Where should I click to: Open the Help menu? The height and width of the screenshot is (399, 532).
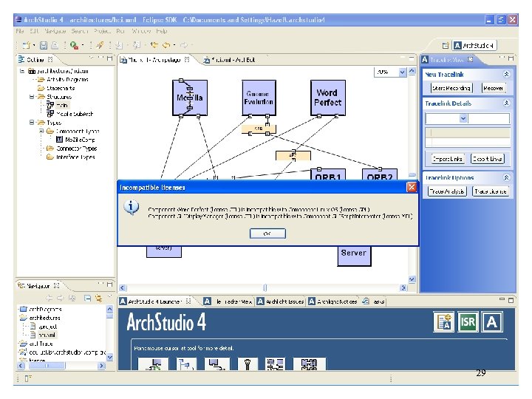pyautogui.click(x=162, y=31)
